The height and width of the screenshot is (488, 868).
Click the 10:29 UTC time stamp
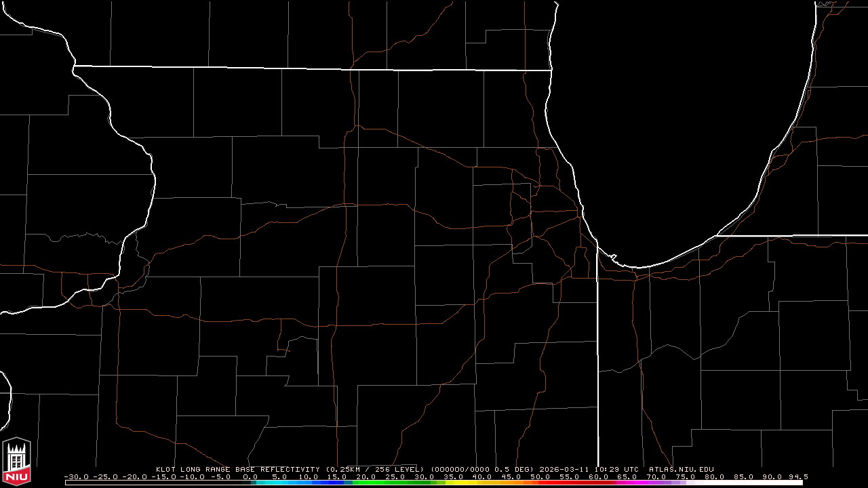pos(616,469)
